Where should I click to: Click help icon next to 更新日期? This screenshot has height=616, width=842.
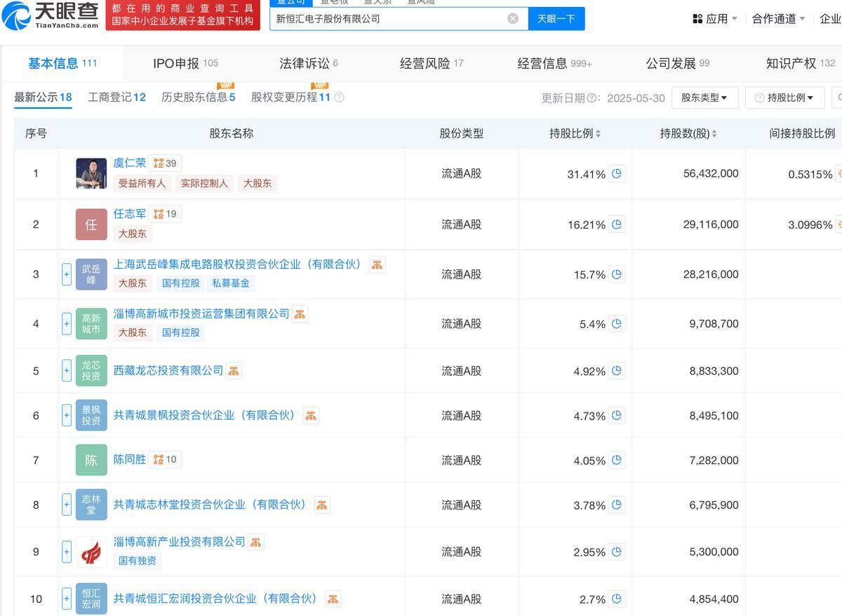click(592, 98)
